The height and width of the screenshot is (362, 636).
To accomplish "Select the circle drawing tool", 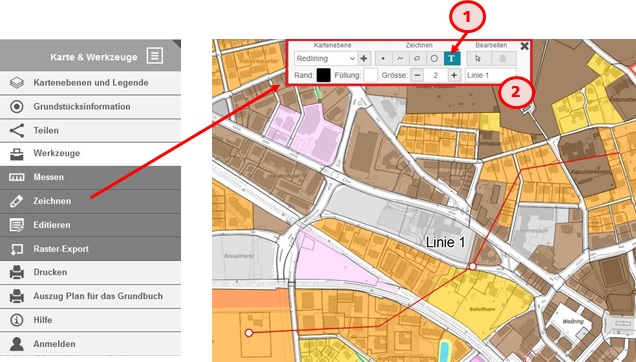I will click(x=434, y=58).
